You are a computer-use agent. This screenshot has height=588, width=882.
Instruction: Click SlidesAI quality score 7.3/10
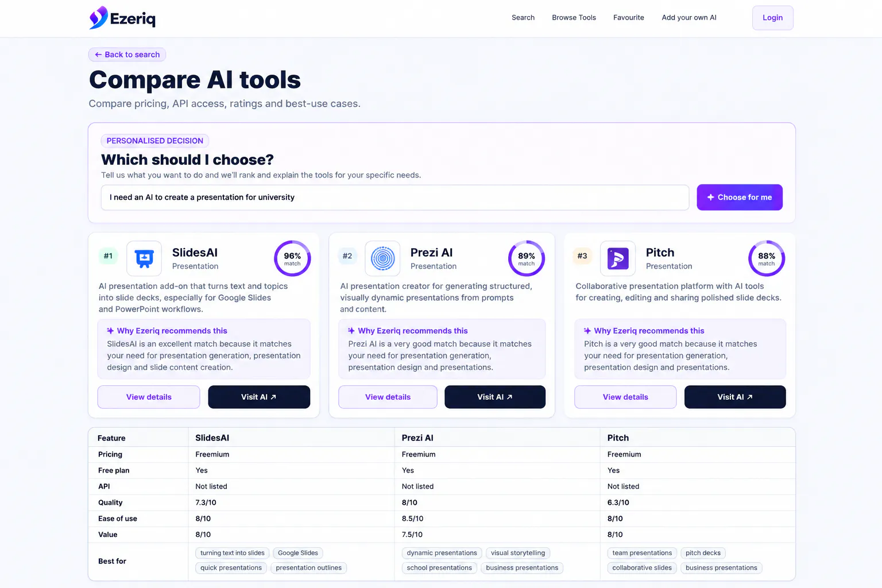(206, 502)
